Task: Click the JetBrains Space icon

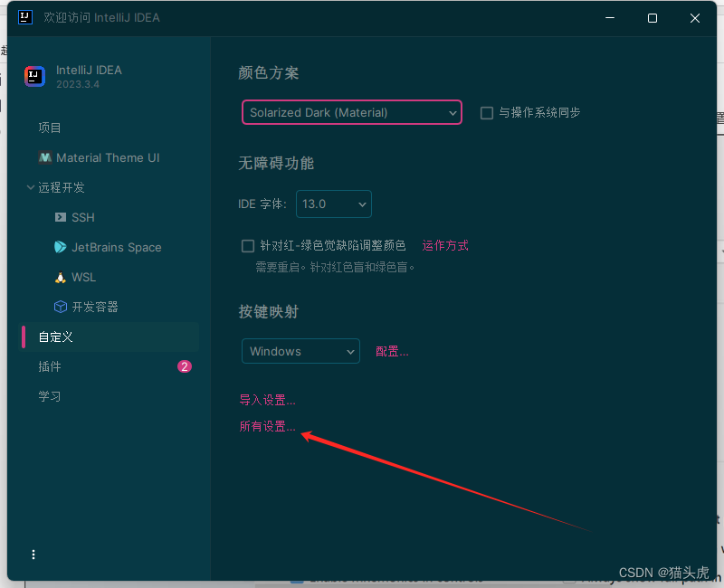Action: coord(61,247)
